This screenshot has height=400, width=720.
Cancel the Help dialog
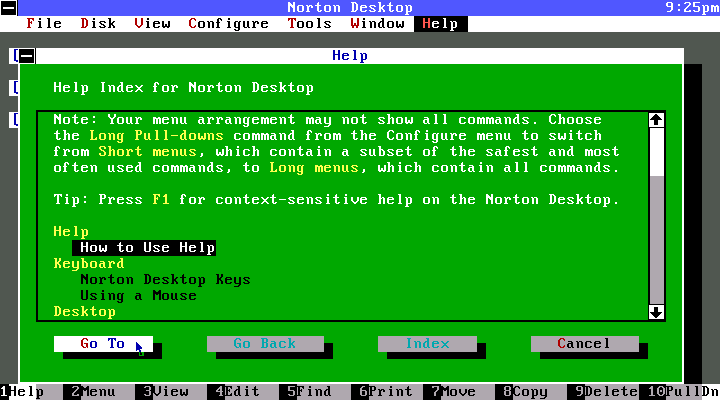[585, 344]
